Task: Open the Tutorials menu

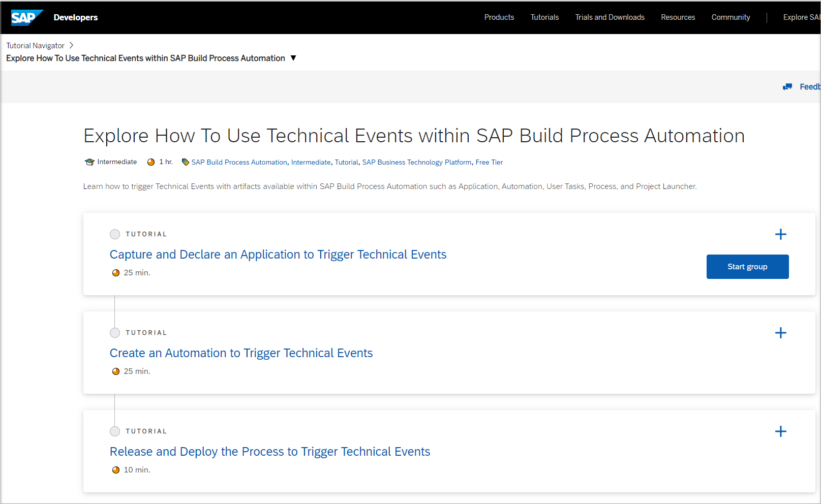Action: click(544, 17)
